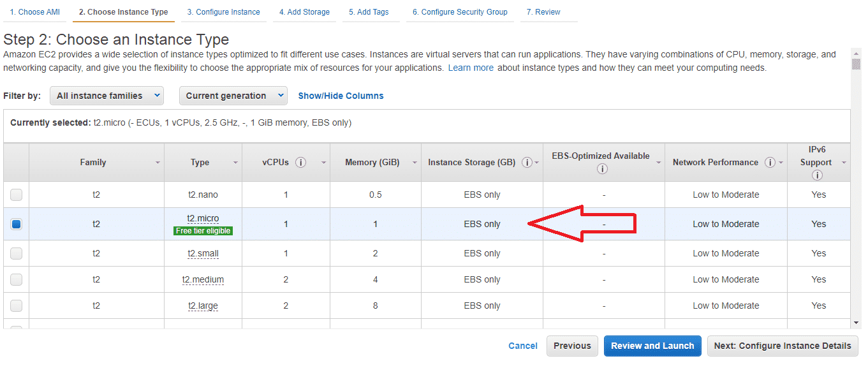Switch to the 5. Add Tags step
This screenshot has height=368, width=868.
[x=369, y=12]
